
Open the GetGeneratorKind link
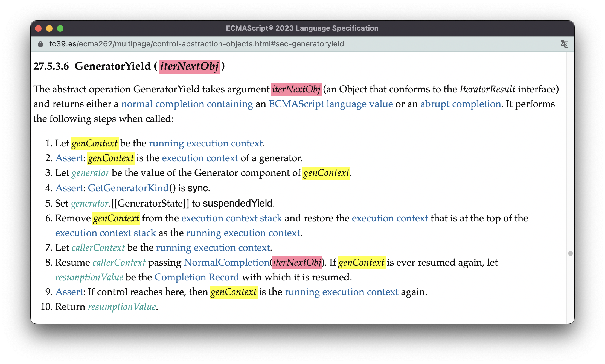(128, 188)
